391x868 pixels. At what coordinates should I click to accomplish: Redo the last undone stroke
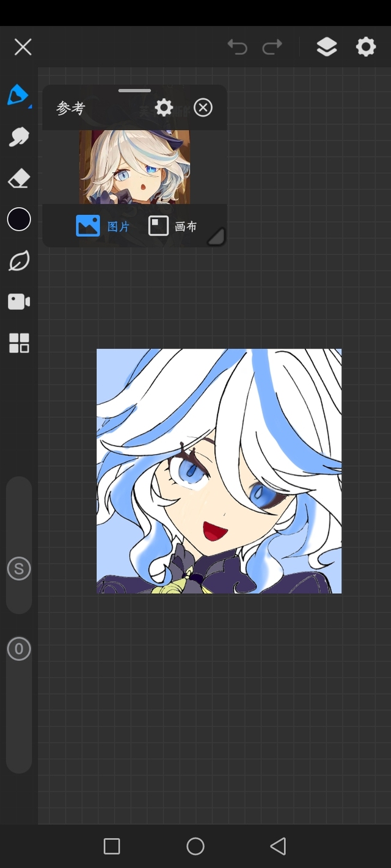272,47
